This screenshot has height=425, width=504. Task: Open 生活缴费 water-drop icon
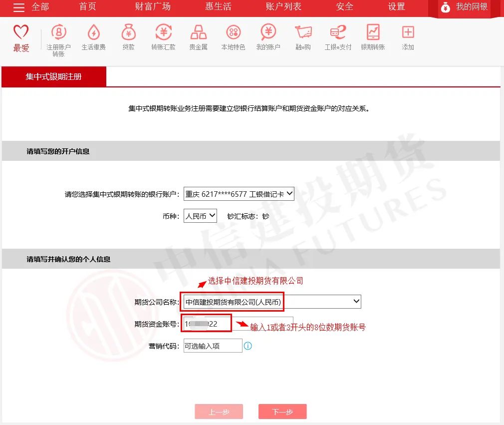coord(93,32)
